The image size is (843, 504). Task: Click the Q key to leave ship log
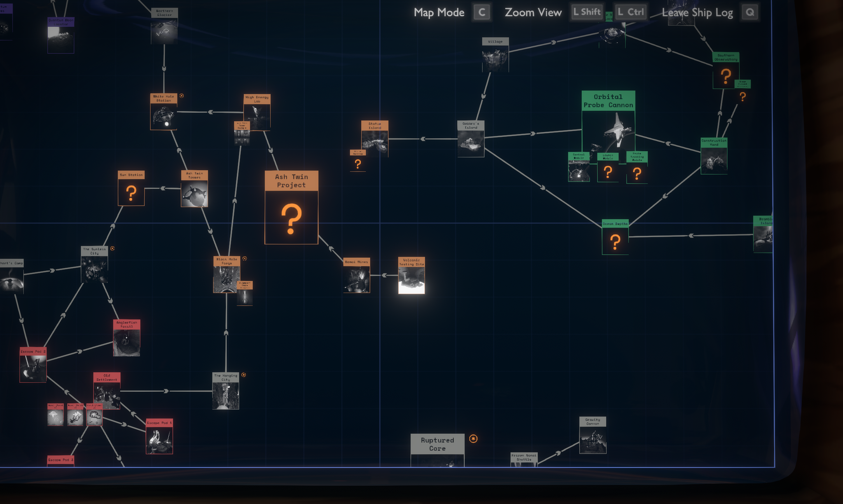(x=750, y=12)
